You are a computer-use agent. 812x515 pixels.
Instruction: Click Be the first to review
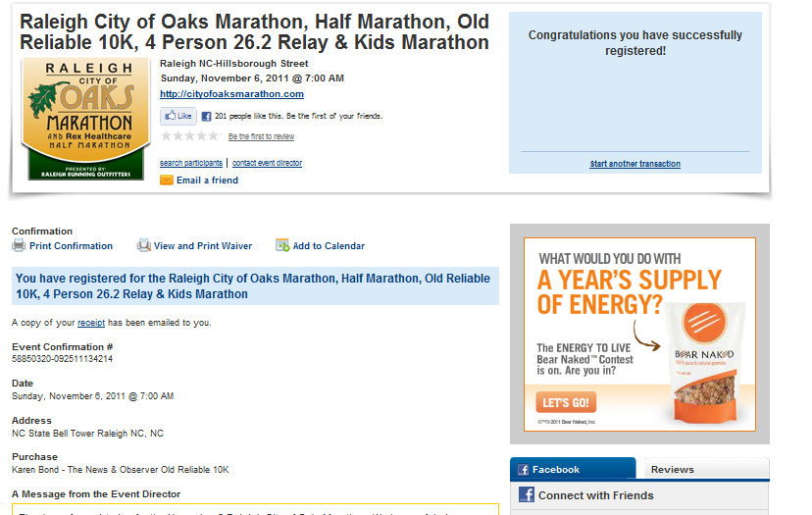[261, 136]
